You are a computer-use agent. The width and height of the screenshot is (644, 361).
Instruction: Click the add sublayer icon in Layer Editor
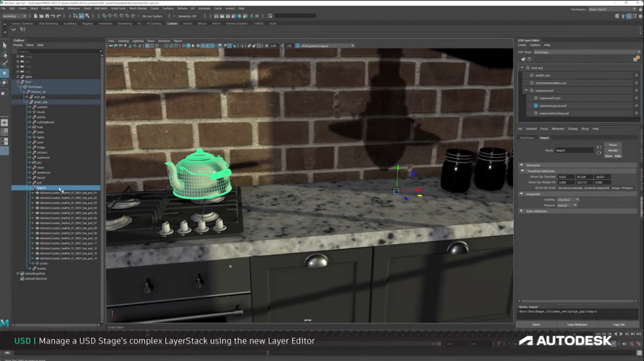(x=523, y=59)
